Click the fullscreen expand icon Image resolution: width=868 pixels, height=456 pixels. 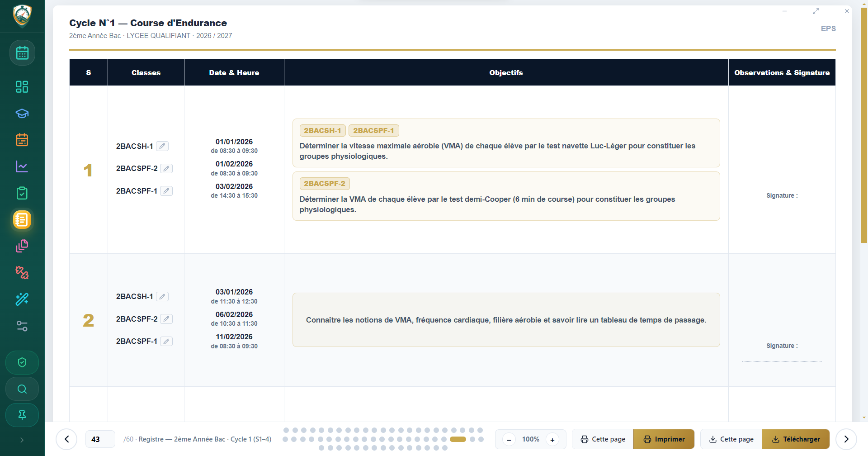click(x=816, y=11)
